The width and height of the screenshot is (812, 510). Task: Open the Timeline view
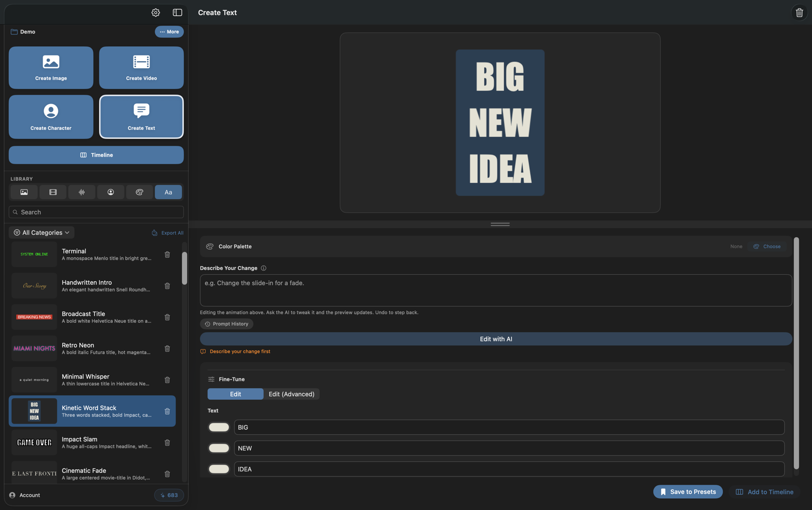click(x=96, y=155)
